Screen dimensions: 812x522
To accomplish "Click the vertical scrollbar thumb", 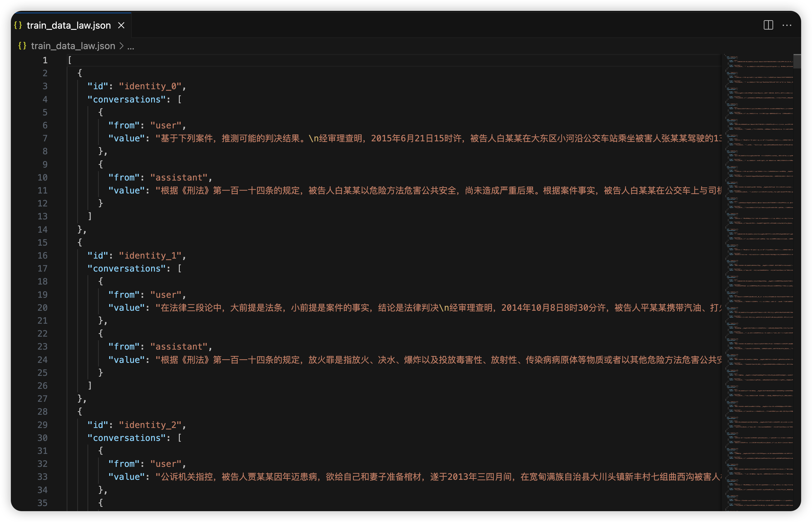I will pos(797,61).
